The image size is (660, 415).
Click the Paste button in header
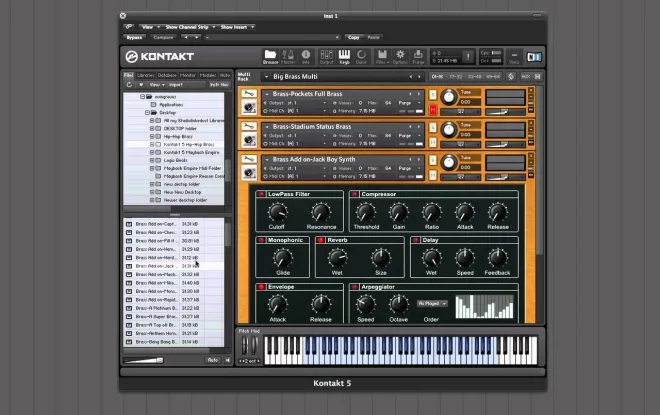[x=373, y=37]
